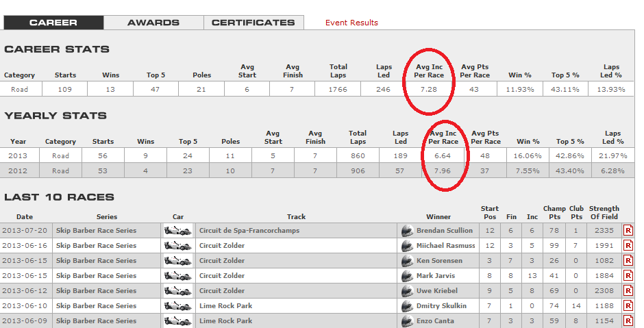
Task: Open red R results icon for Ken Sorensen race
Action: point(628,261)
